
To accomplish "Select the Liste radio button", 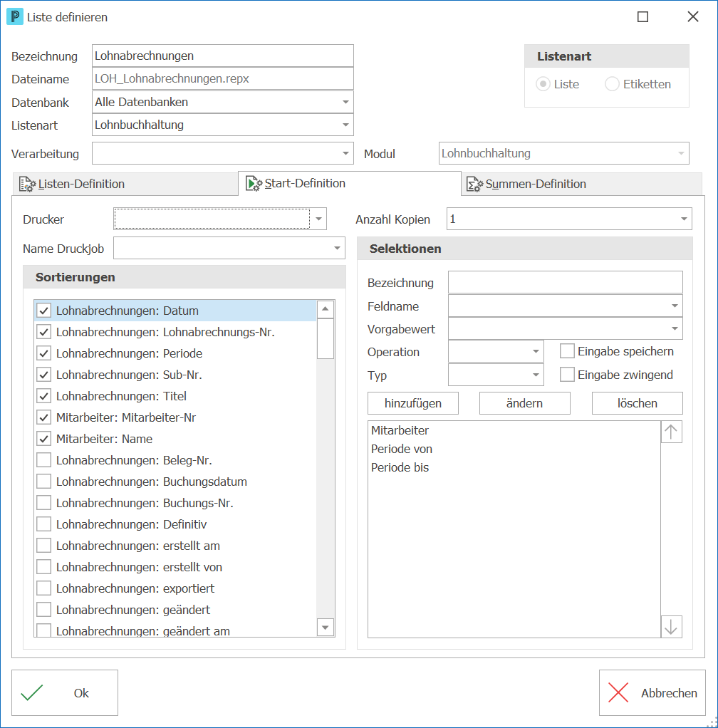I will pos(543,84).
